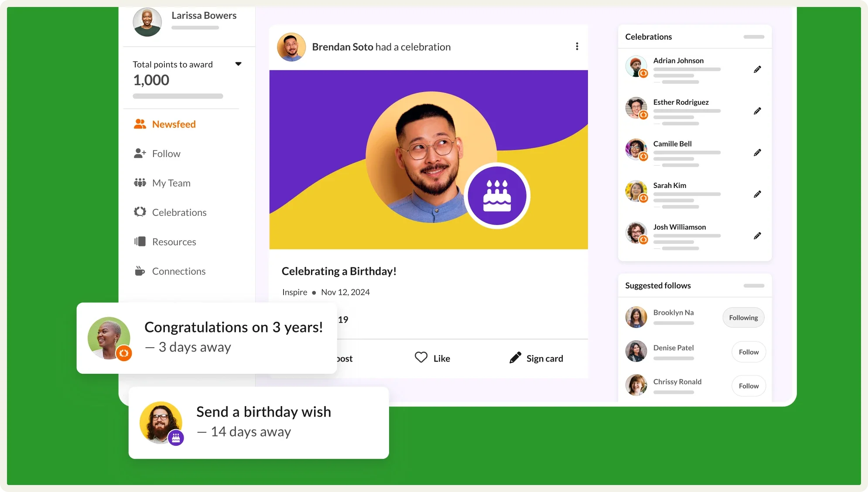Click the Connections coffee cup icon
Screen dimensions: 868x492
(x=140, y=271)
